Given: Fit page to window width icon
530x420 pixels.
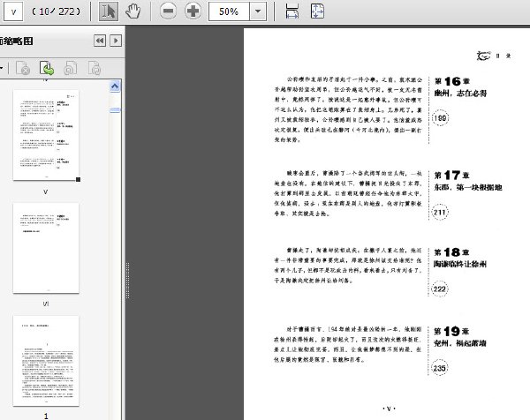Looking at the screenshot, I should click(x=292, y=11).
